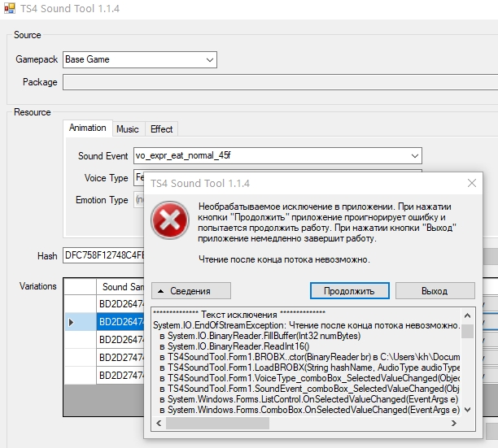Click the VoiceType_comboBox_SelectedValueChanged line

310,378
